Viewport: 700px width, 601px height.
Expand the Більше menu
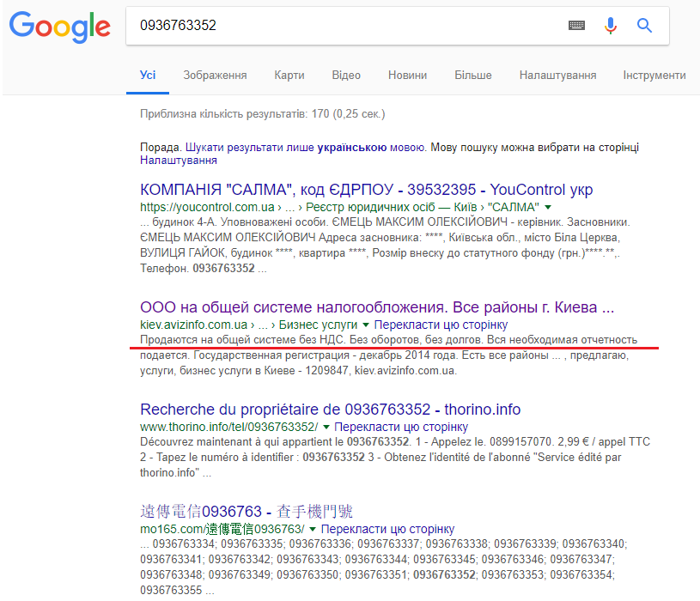[472, 75]
